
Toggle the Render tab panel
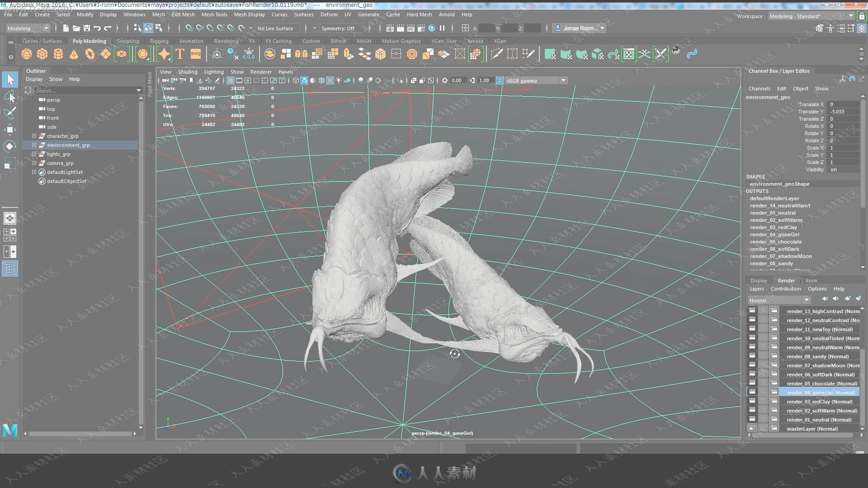tap(786, 280)
